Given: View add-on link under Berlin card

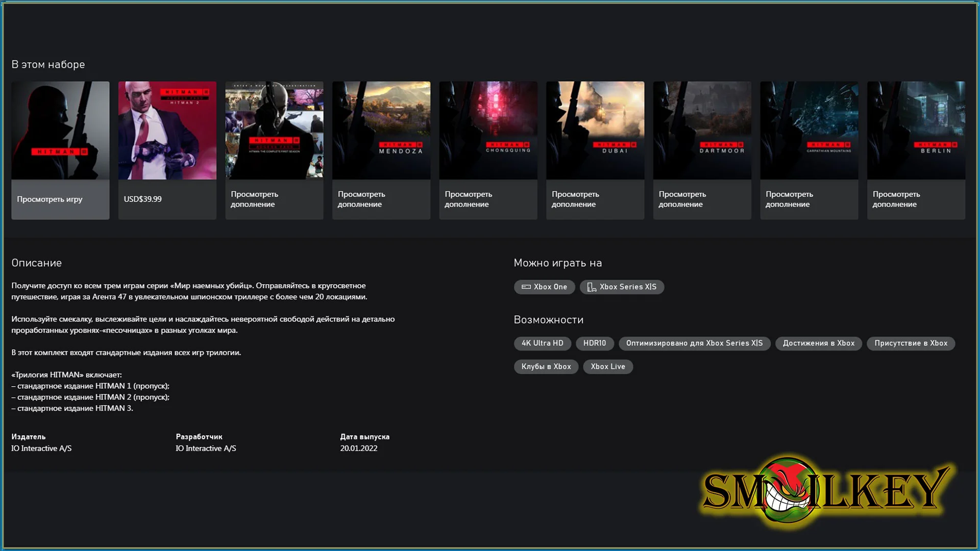Looking at the screenshot, I should coord(896,199).
